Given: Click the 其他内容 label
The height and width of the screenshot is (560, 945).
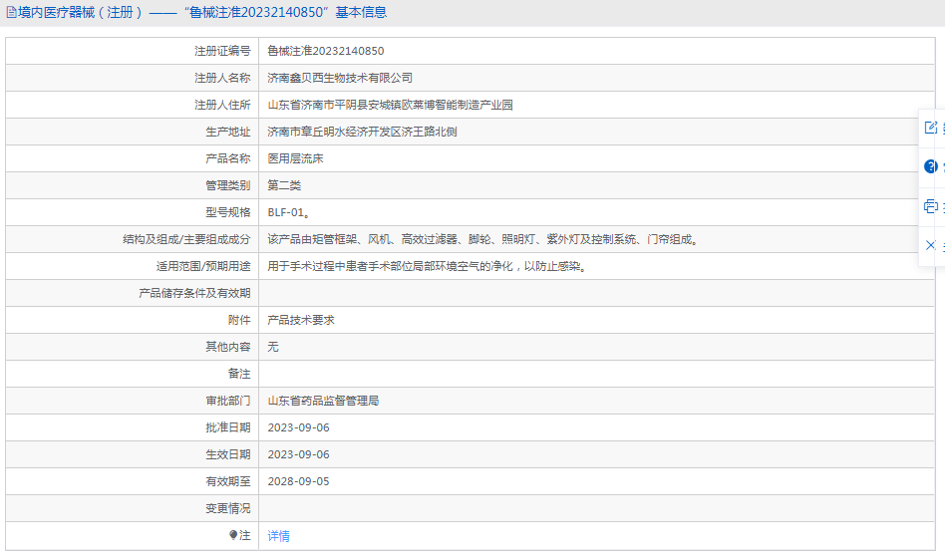Looking at the screenshot, I should [x=228, y=347].
